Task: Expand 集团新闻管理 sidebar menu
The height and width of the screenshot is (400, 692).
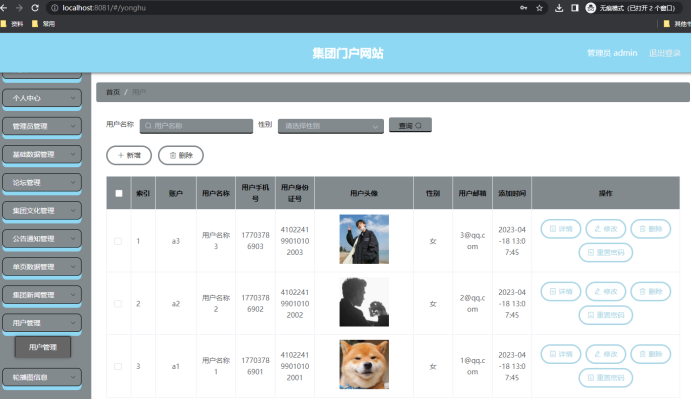Action: point(42,295)
